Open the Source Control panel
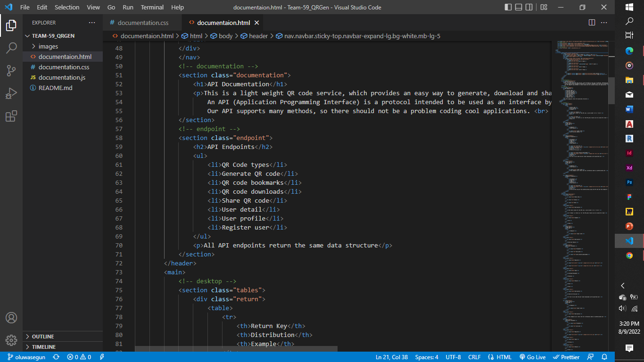This screenshot has height=362, width=644. (11, 70)
